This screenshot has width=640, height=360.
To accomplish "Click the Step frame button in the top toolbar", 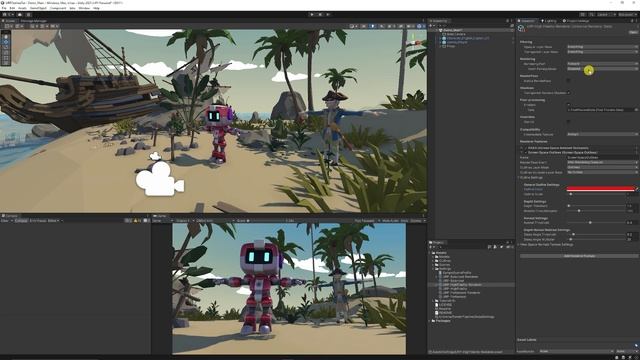I will click(x=328, y=15).
